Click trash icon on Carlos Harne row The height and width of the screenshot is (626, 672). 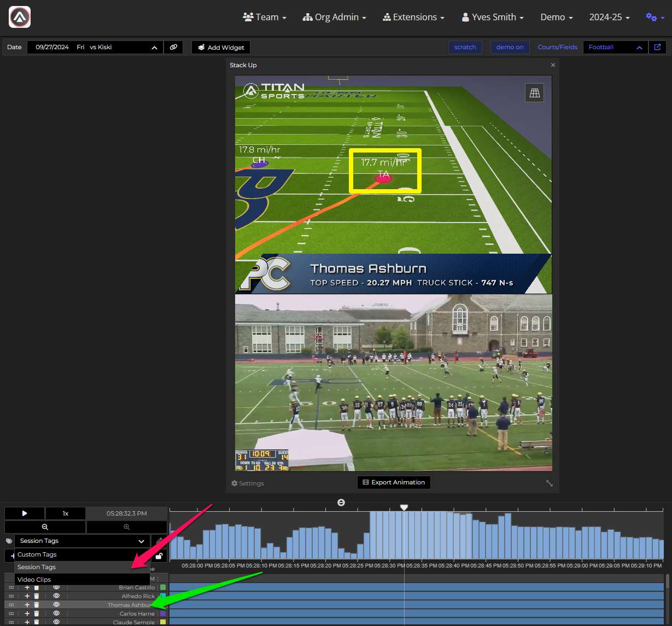[x=37, y=613]
